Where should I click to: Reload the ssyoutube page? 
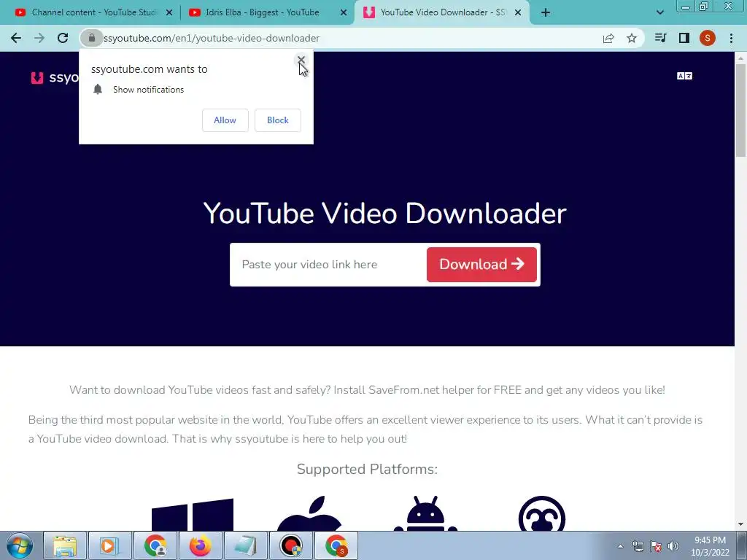point(63,38)
